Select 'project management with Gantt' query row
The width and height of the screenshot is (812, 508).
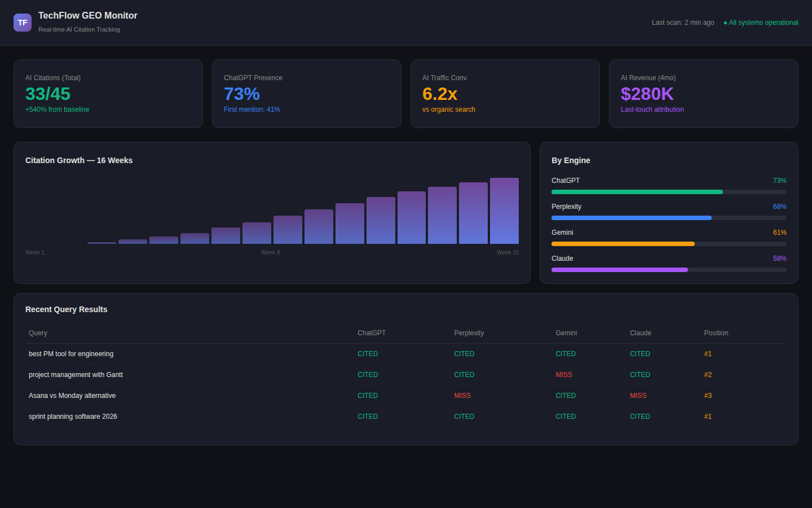(x=406, y=375)
